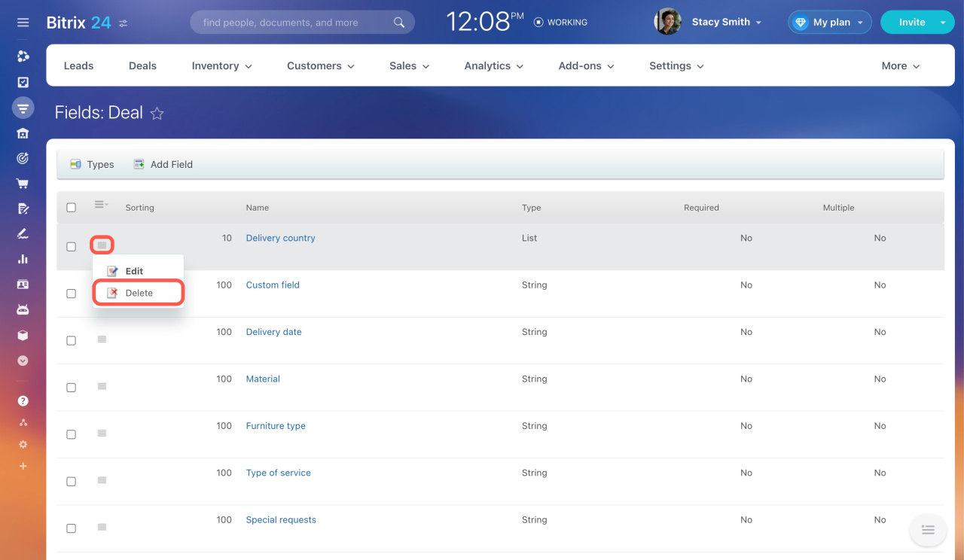Click the shopping cart sidebar icon
Viewport: 964px width, 560px height.
[23, 183]
